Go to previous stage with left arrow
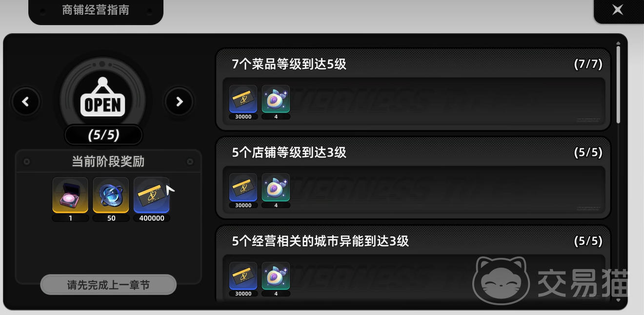Screen dimensions: 644x315 (25, 102)
